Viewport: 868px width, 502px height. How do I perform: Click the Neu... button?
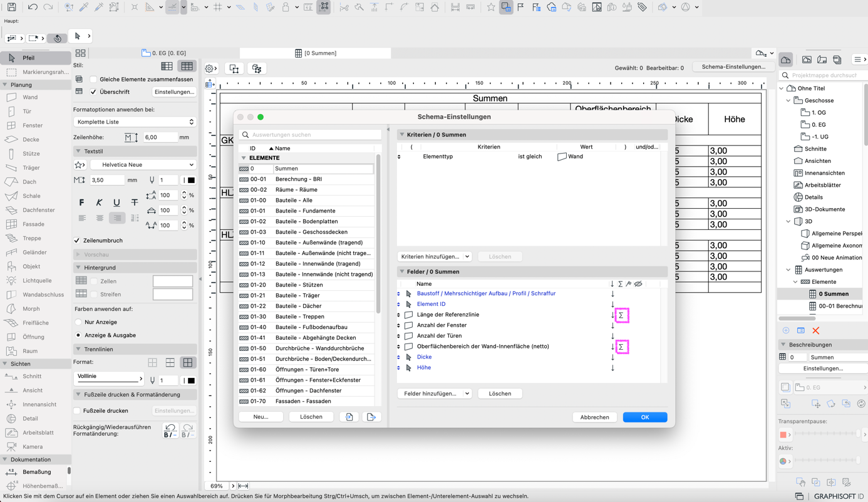pyautogui.click(x=261, y=417)
